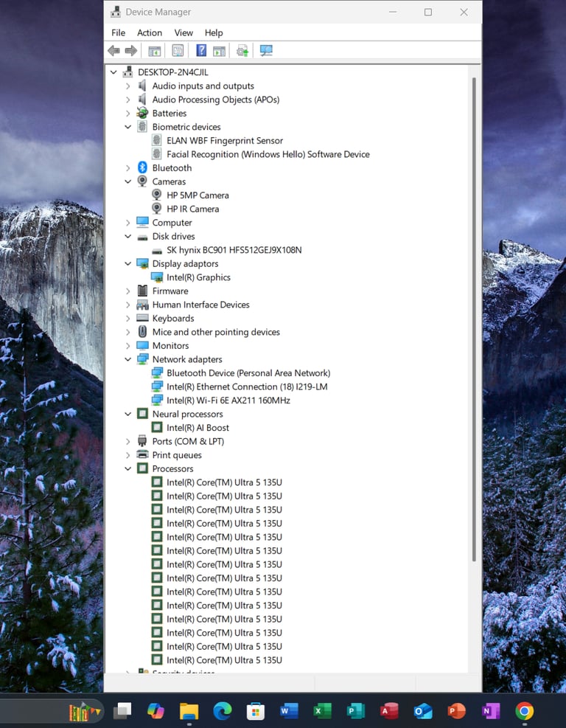Screen dimensions: 566x728
Task: Collapse the Processors category chevron
Action: (x=128, y=468)
